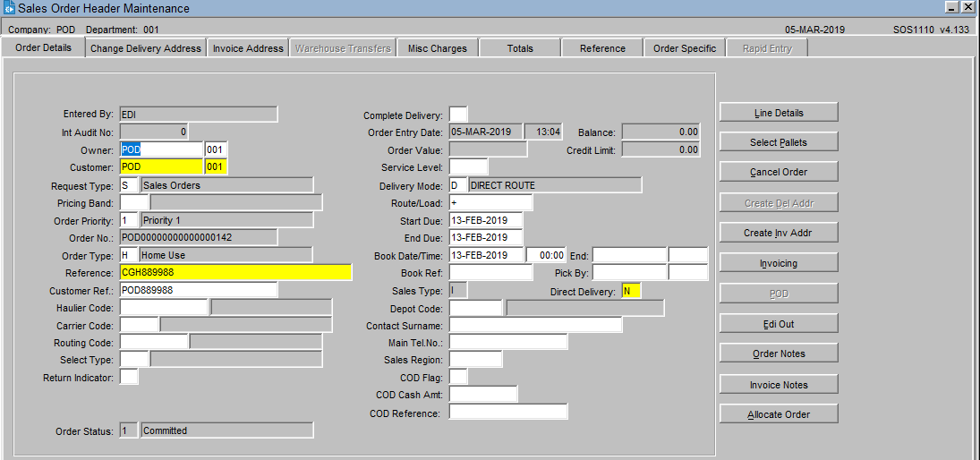The image size is (980, 460).
Task: Open the Line Details screen
Action: click(x=778, y=113)
